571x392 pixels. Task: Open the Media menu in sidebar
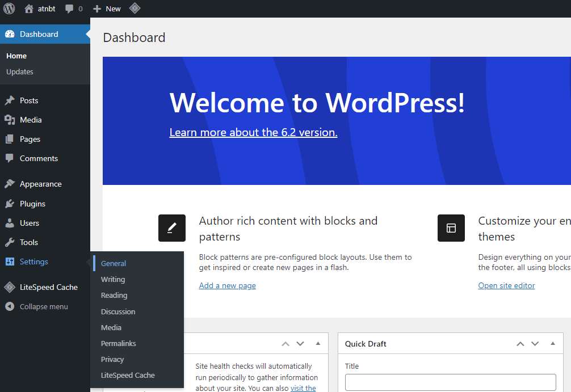[31, 120]
